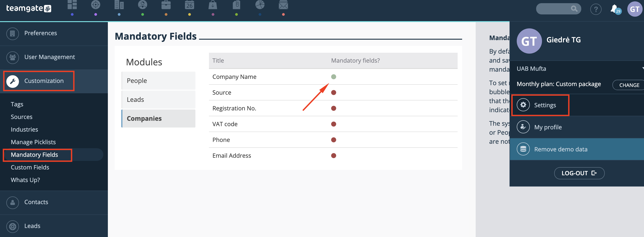
Task: Click the Registration No. row title
Action: [234, 108]
